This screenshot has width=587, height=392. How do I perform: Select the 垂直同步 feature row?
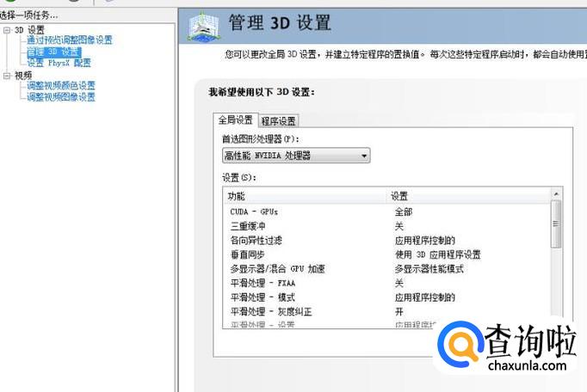pyautogui.click(x=387, y=254)
